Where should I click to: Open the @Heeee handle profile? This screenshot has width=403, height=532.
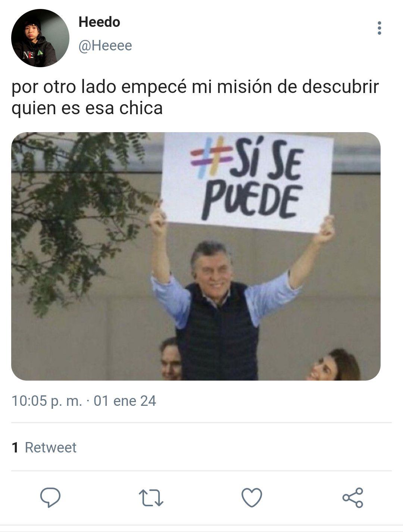point(105,46)
